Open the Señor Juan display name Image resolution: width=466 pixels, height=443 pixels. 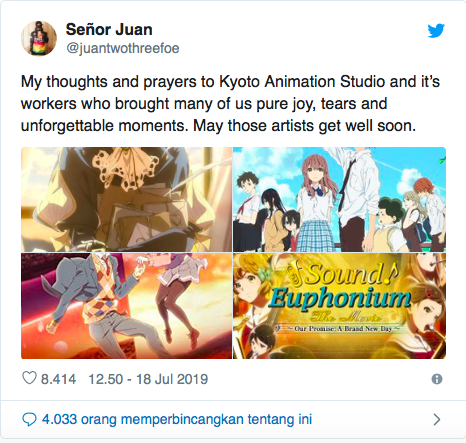pyautogui.click(x=109, y=30)
